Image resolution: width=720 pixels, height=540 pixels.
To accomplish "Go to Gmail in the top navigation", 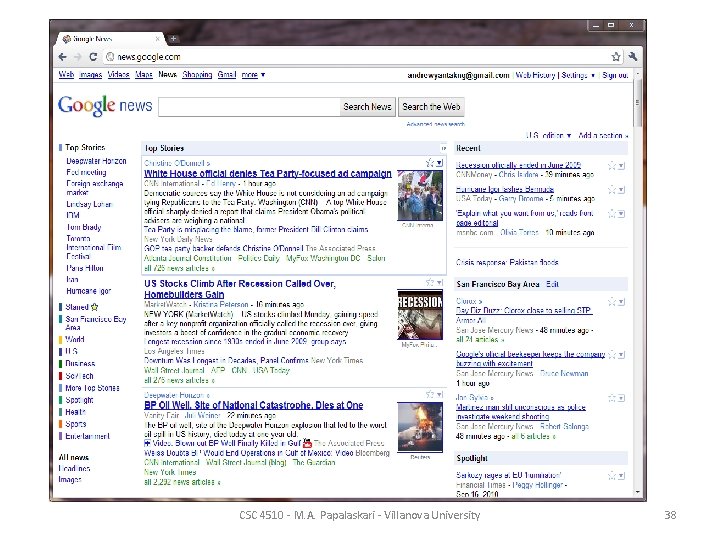I will coord(227,74).
